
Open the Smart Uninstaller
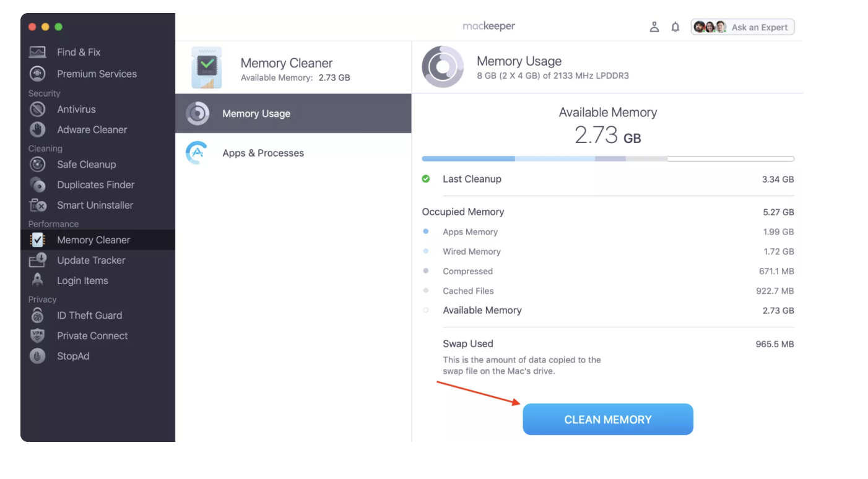point(94,205)
